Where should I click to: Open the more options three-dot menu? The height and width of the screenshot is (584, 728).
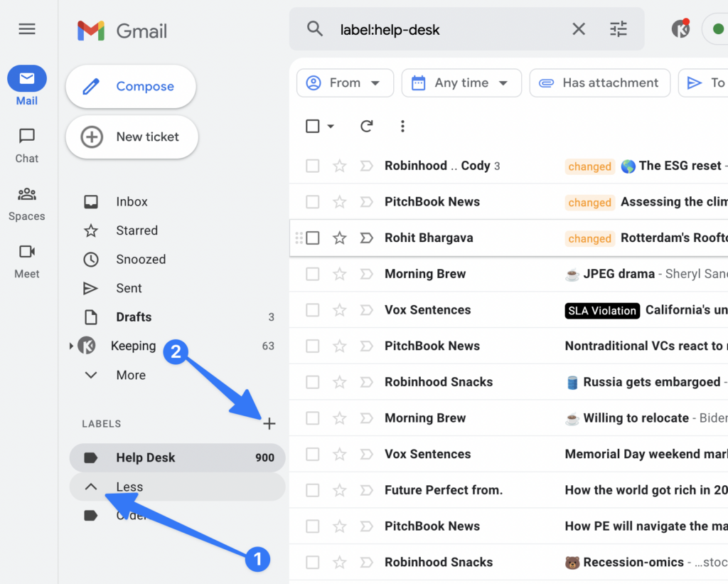point(402,126)
